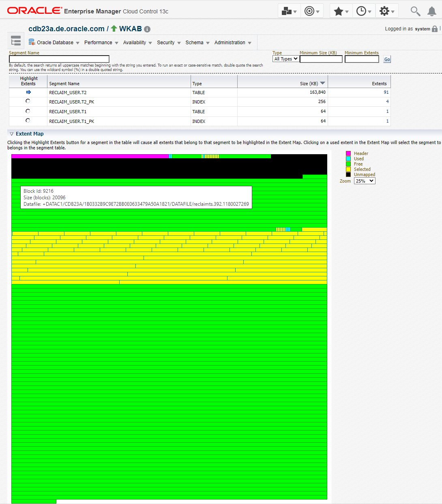The height and width of the screenshot is (504, 442).
Task: Click the lock icon beside system user
Action: tap(435, 29)
